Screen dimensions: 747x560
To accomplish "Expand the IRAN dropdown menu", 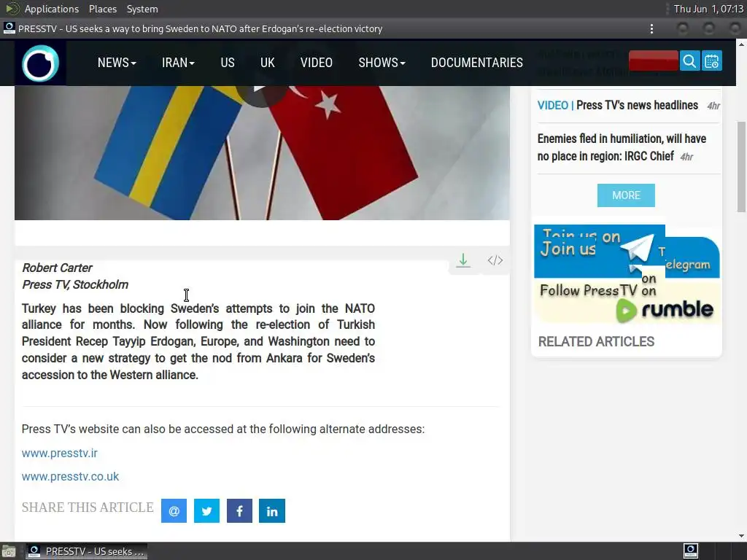I will 178,63.
